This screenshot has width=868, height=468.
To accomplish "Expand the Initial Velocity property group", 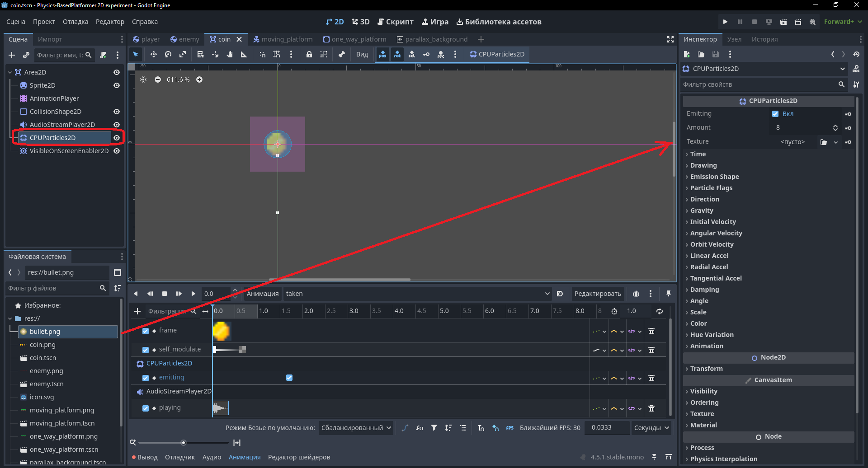I will click(x=713, y=222).
